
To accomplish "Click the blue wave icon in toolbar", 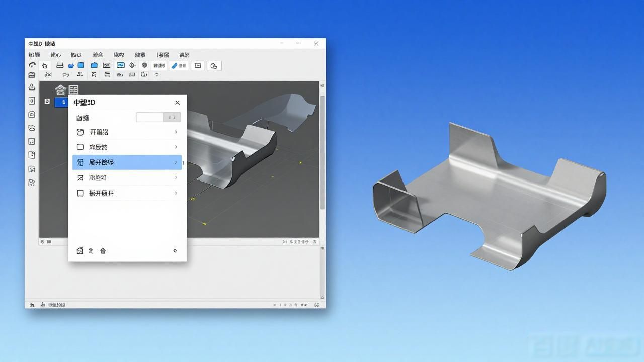I will 121,65.
